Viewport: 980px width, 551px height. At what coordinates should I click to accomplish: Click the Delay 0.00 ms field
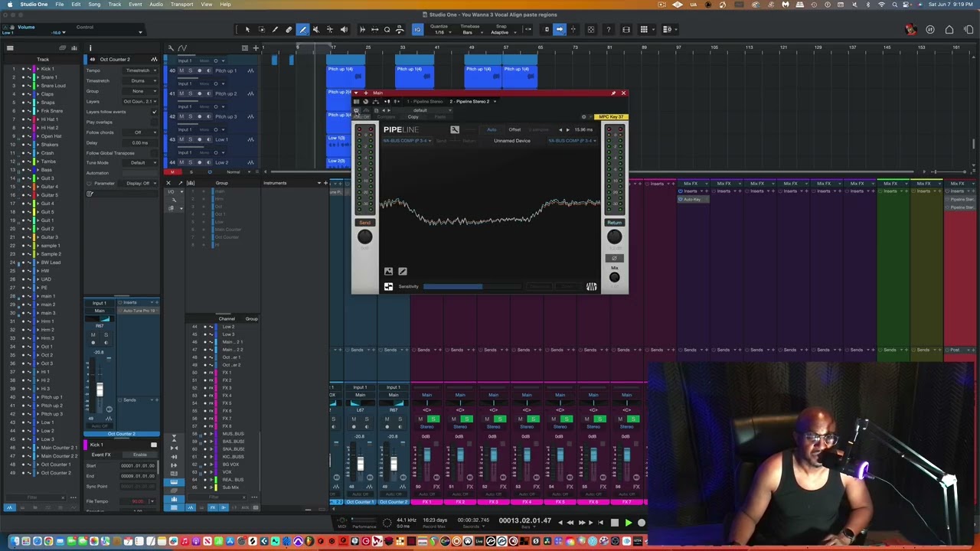coord(140,142)
